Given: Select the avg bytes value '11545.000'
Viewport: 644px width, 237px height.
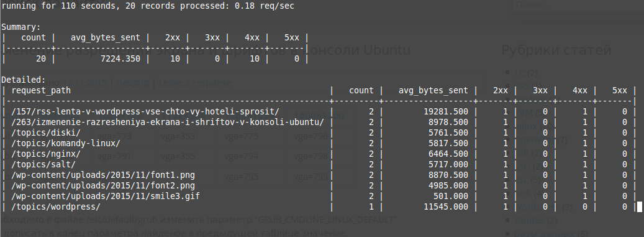Looking at the screenshot, I should click(x=446, y=207).
